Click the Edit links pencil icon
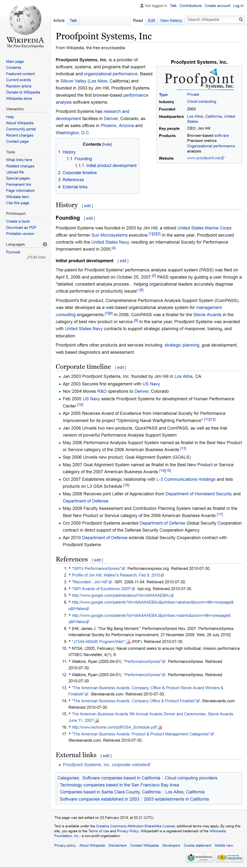The image size is (247, 868). click(x=28, y=257)
